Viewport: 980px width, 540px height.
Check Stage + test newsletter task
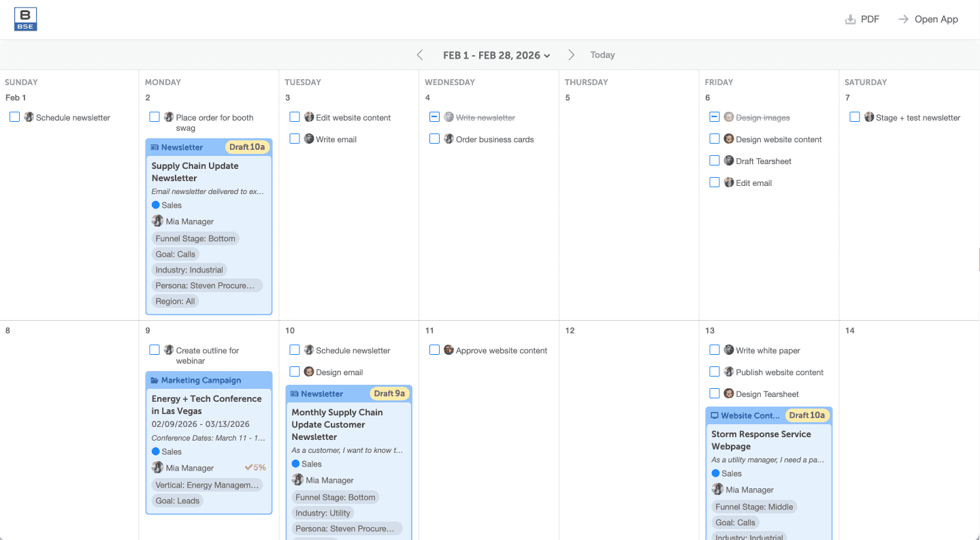pos(855,117)
